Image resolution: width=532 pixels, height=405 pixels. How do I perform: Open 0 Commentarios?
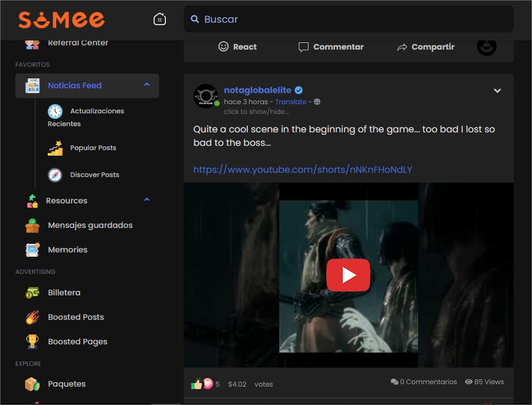[424, 382]
